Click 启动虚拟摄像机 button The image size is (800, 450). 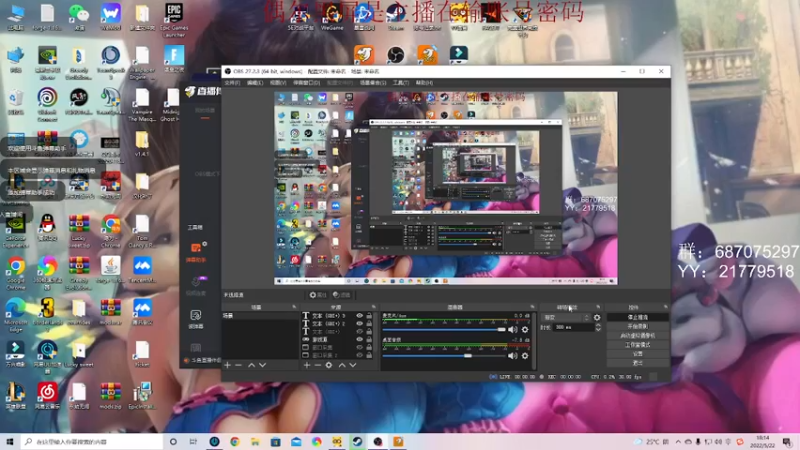(637, 336)
